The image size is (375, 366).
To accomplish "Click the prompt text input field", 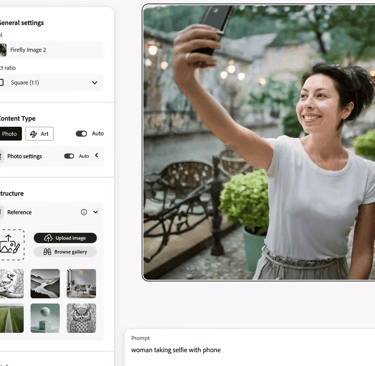I will pos(250,348).
